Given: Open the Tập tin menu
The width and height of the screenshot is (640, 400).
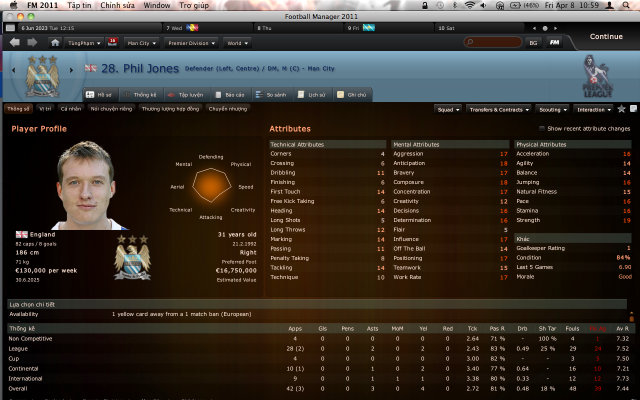Looking at the screenshot, I should (x=79, y=5).
